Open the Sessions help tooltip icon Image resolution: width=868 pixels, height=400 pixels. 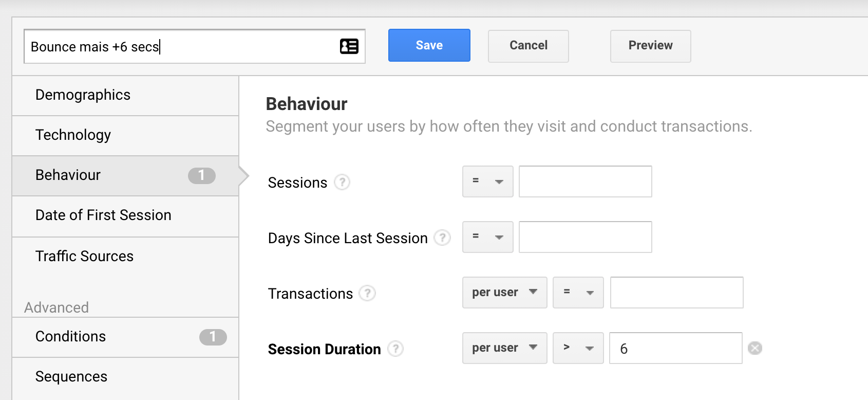(x=342, y=182)
